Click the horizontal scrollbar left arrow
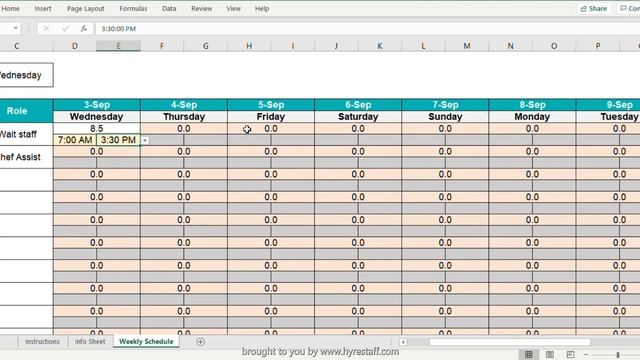Viewport: 640px width, 360px height. click(403, 342)
